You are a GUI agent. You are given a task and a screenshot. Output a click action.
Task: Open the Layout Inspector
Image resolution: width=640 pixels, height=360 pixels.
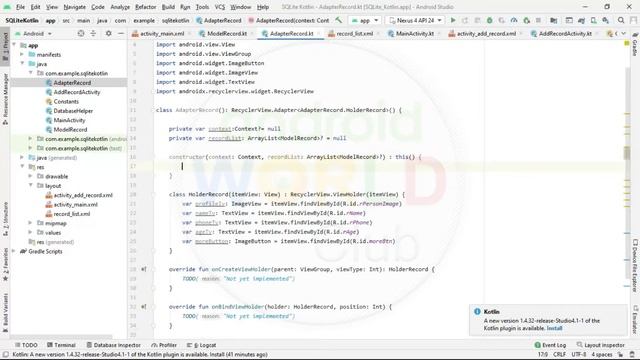[x=600, y=345]
